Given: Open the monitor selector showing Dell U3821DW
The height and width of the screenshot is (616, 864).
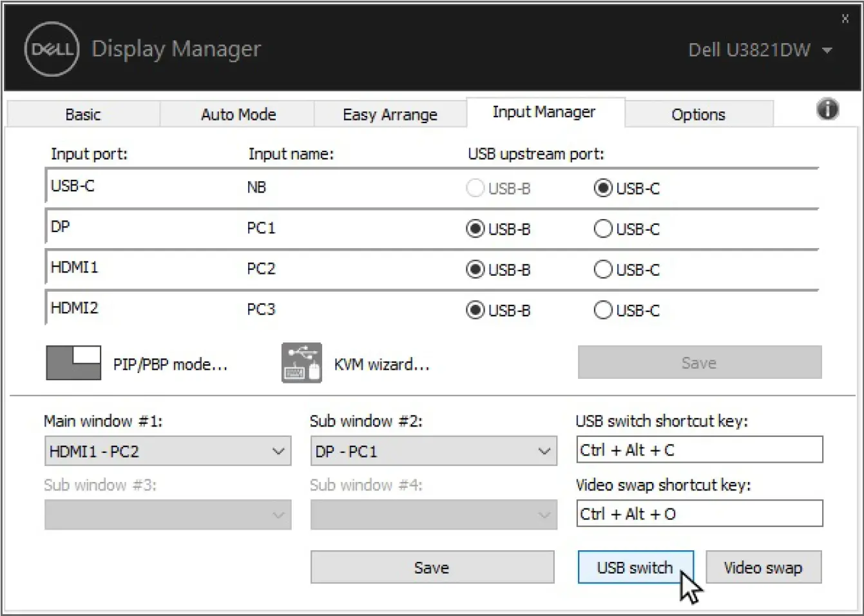Looking at the screenshot, I should 760,50.
